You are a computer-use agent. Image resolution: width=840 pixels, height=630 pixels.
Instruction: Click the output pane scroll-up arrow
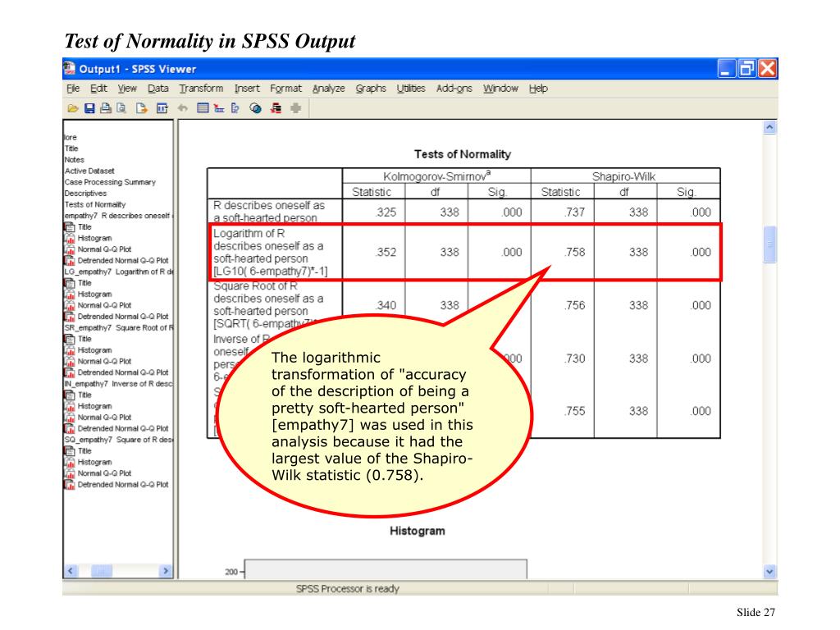point(769,127)
